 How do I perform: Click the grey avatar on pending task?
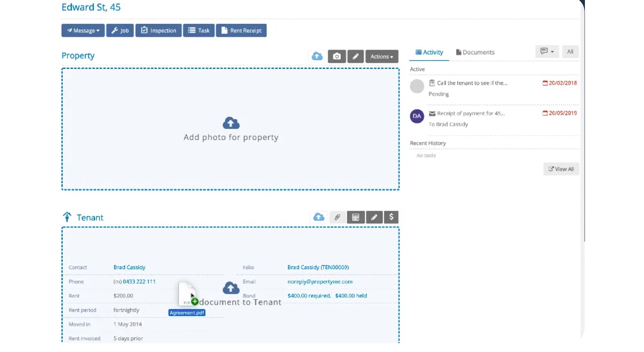point(417,86)
